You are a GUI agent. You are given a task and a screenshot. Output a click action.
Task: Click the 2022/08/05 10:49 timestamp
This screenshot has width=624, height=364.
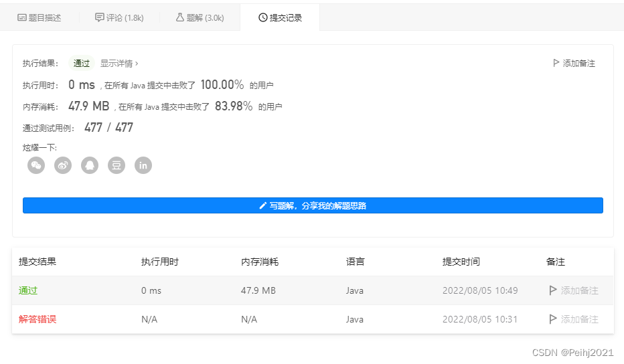[x=480, y=290]
